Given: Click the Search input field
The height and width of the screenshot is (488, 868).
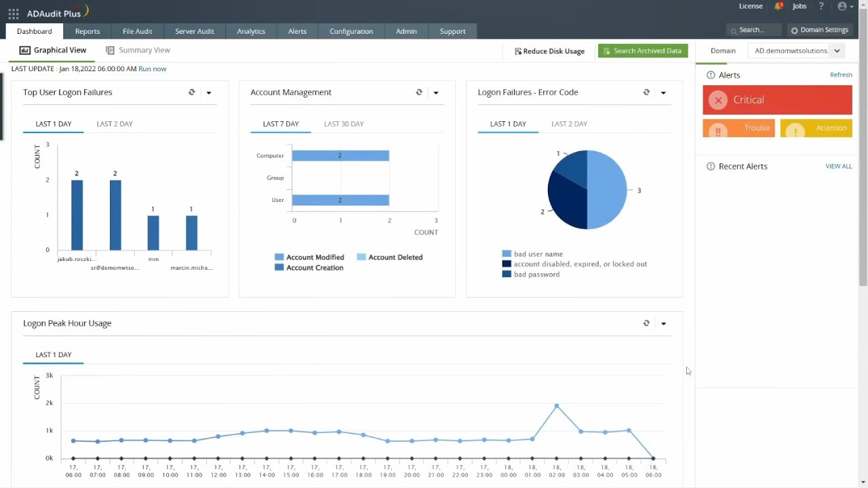Looking at the screenshot, I should [756, 30].
